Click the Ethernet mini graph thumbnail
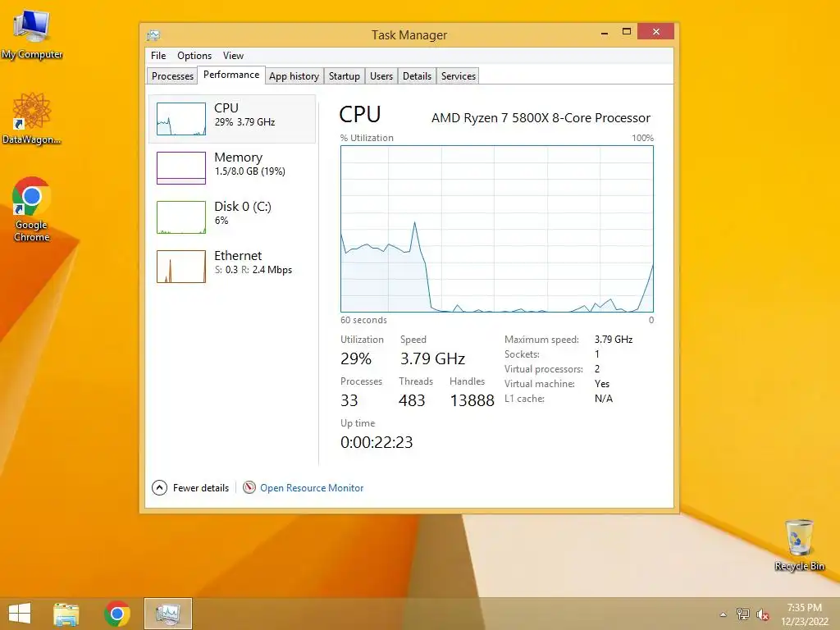Viewport: 840px width, 630px height. point(181,267)
